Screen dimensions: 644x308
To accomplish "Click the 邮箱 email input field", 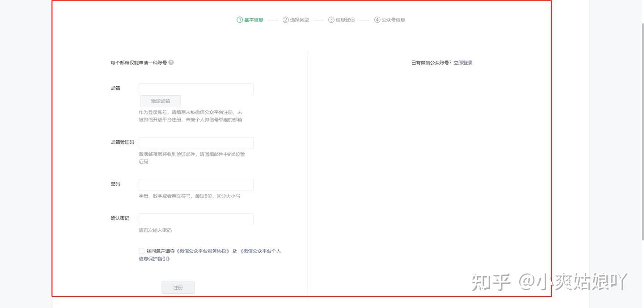I will pyautogui.click(x=196, y=89).
